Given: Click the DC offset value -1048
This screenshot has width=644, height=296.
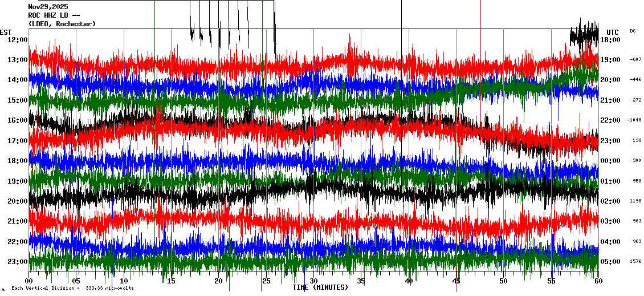Looking at the screenshot, I should tap(634, 120).
